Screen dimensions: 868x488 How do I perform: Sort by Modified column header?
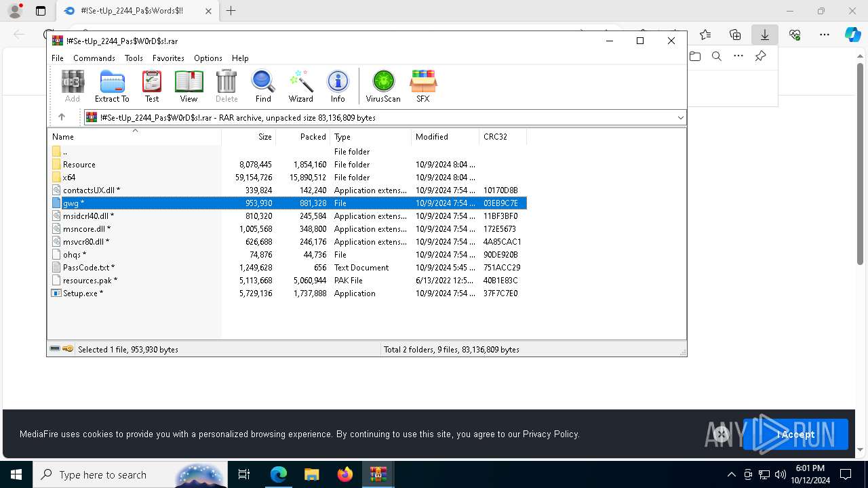[446, 137]
